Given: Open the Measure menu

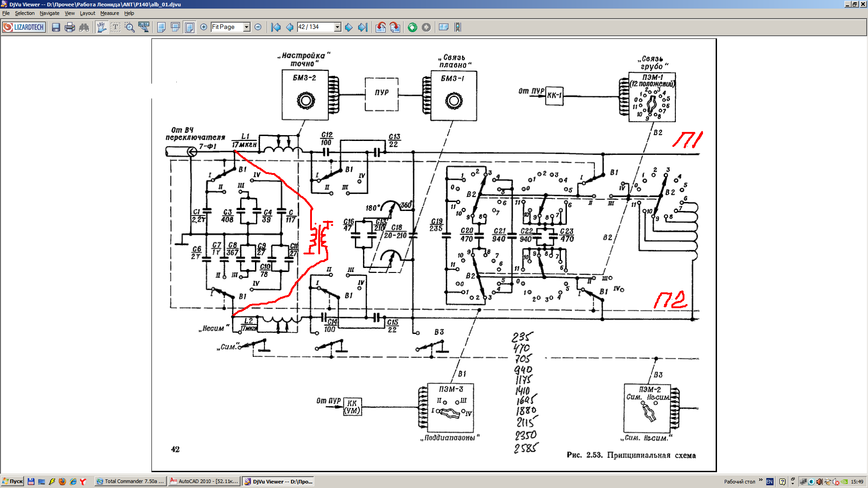Looking at the screenshot, I should click(x=109, y=13).
